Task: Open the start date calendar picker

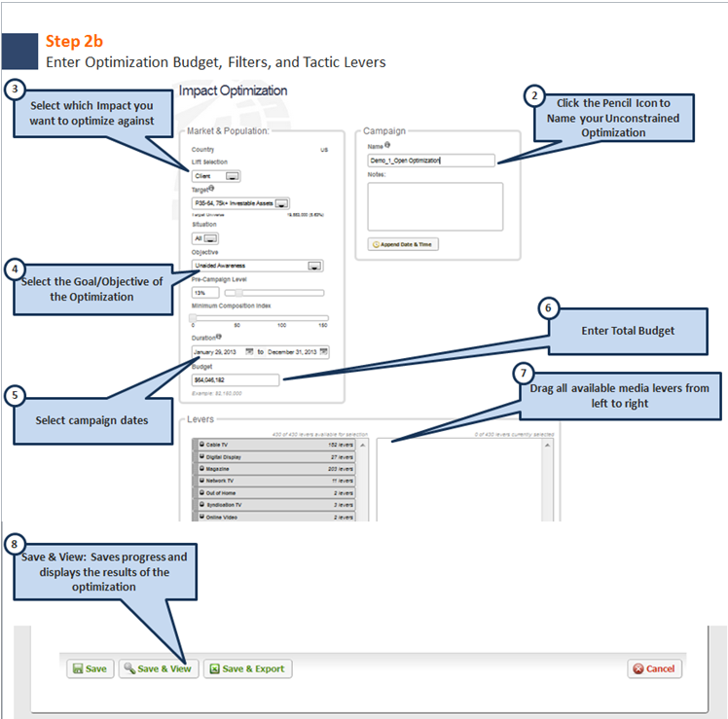Action: pyautogui.click(x=249, y=351)
